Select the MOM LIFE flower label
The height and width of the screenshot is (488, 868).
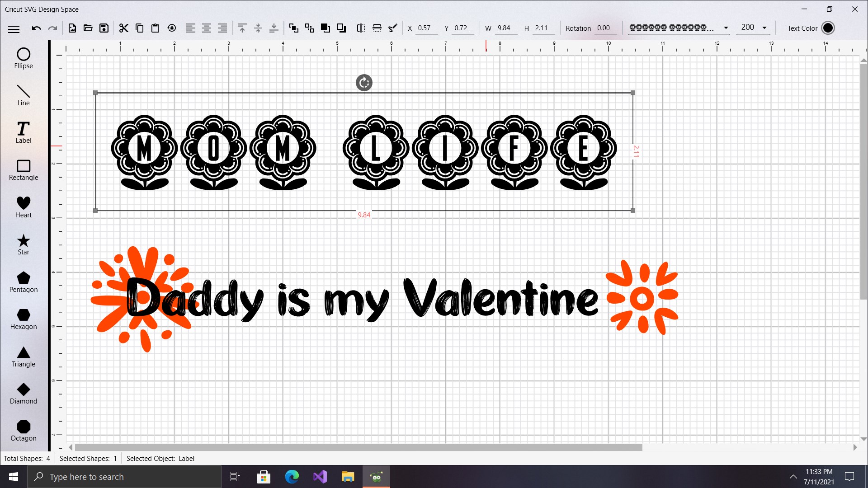(364, 152)
